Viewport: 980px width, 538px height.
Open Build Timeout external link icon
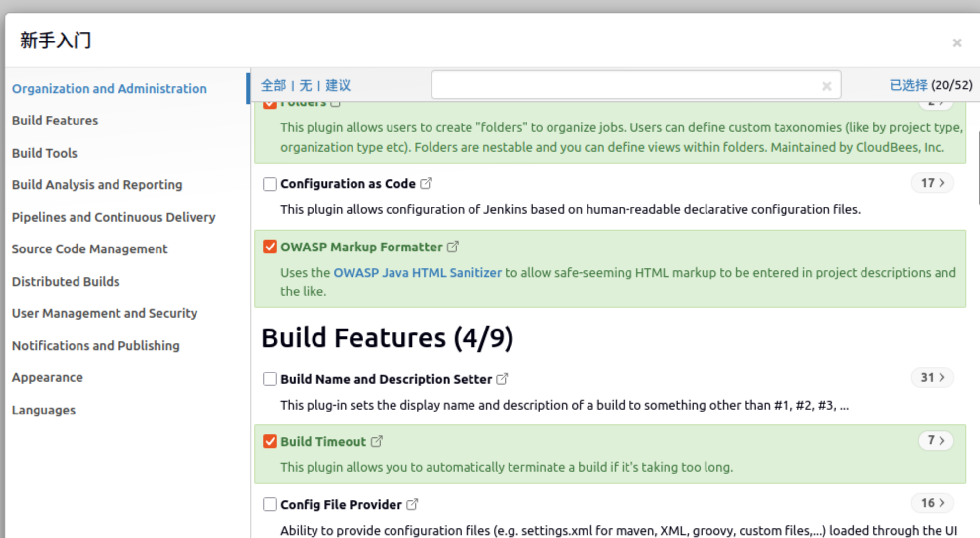pos(376,441)
